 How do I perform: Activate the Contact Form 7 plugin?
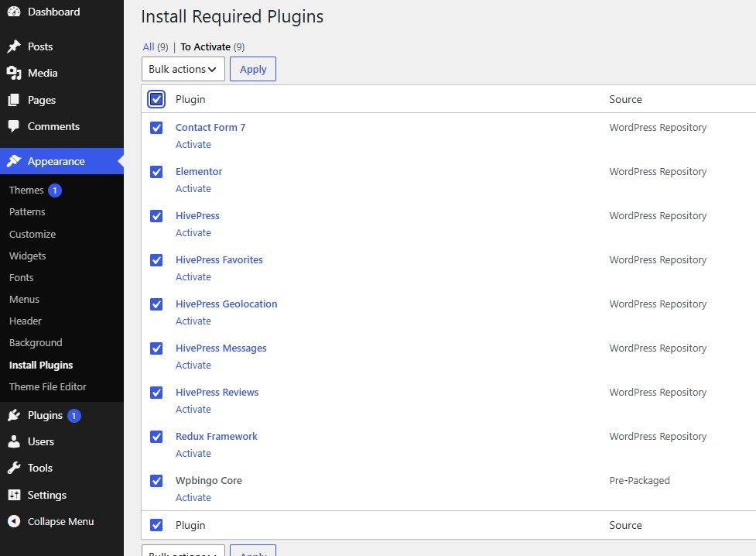193,144
